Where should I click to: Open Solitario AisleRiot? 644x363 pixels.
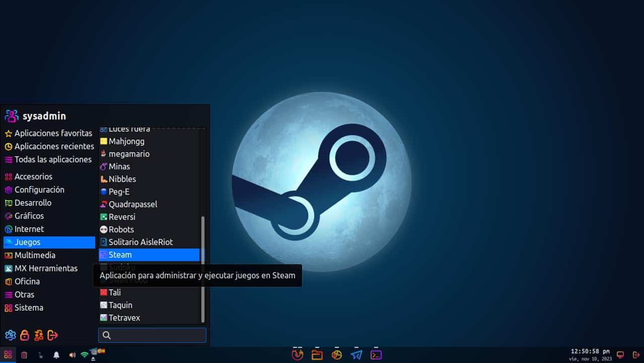click(x=149, y=242)
